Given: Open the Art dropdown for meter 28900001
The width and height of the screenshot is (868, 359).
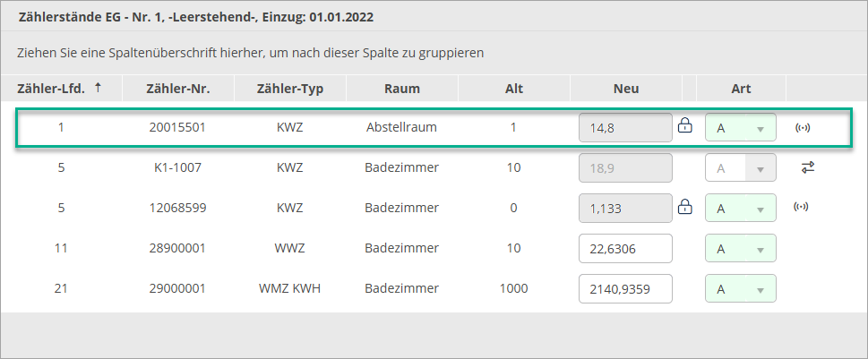Looking at the screenshot, I should [x=760, y=249].
